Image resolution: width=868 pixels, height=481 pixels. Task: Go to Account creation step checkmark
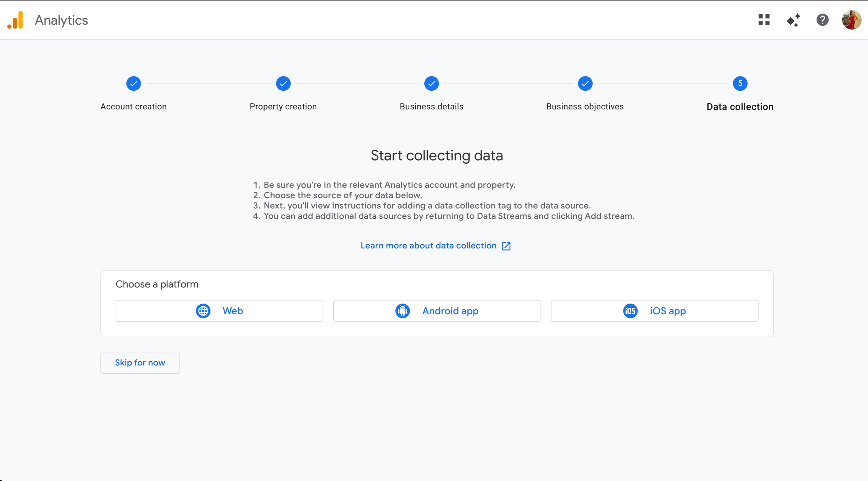point(134,84)
